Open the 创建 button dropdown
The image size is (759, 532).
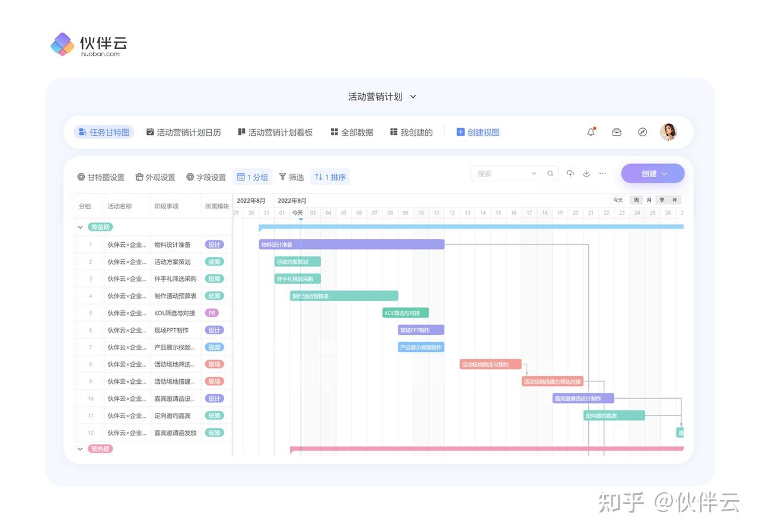653,174
